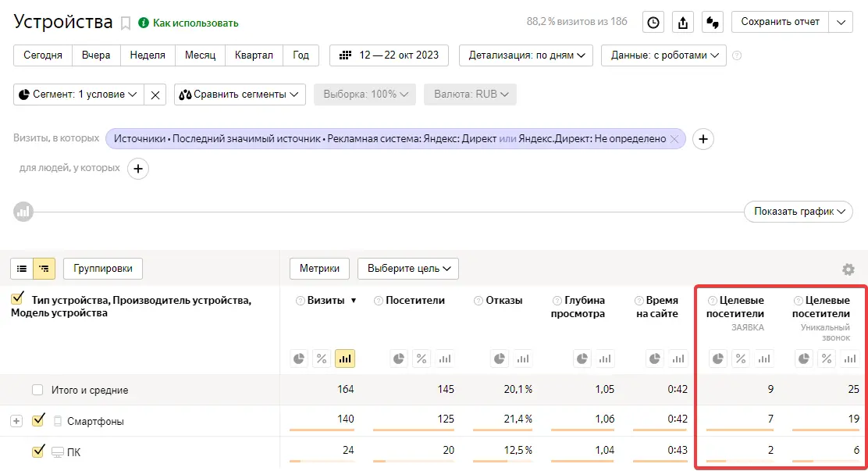868x471 pixels.
Task: Select pie chart icon under Визиты
Action: coord(299,359)
